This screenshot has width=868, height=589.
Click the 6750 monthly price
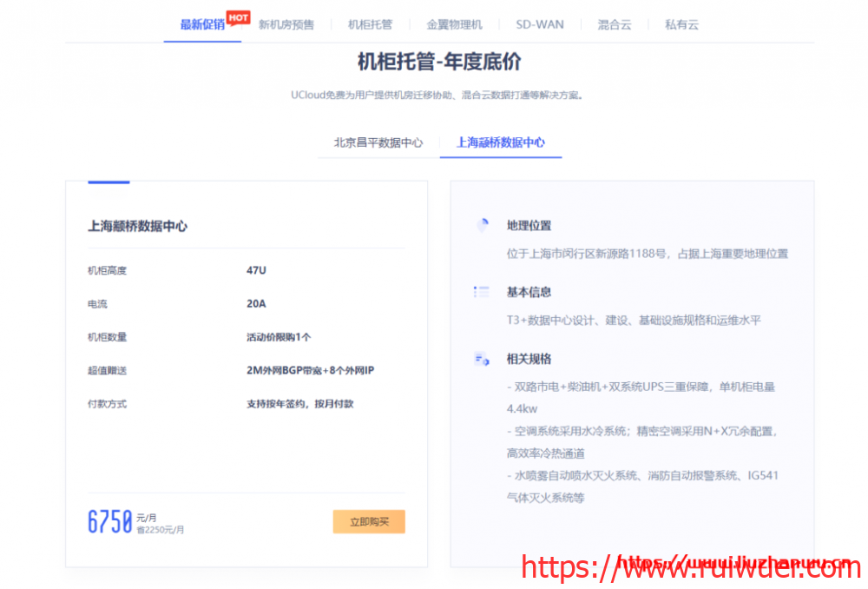click(110, 521)
